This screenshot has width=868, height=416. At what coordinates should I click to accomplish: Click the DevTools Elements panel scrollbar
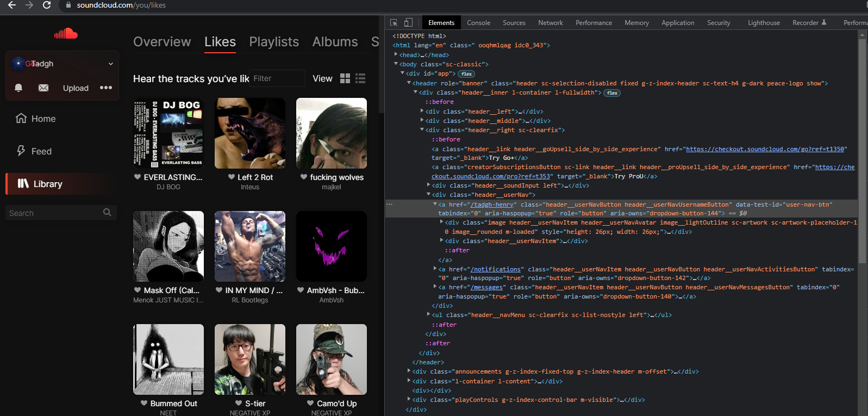point(861,152)
